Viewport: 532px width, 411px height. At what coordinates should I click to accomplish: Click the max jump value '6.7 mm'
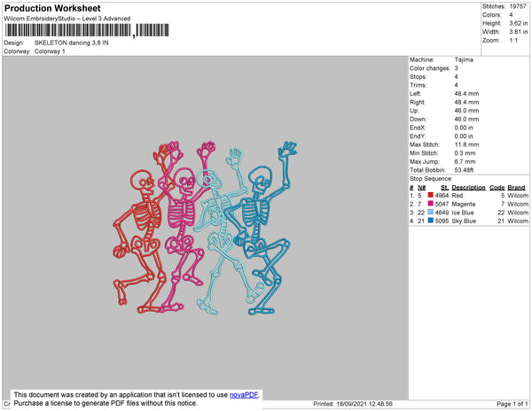465,161
